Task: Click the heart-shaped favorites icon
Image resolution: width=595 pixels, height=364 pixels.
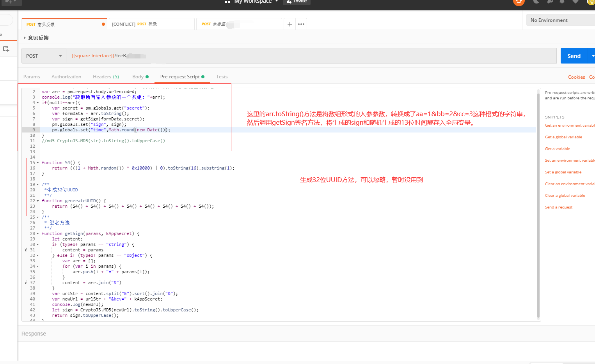Action: tap(575, 2)
